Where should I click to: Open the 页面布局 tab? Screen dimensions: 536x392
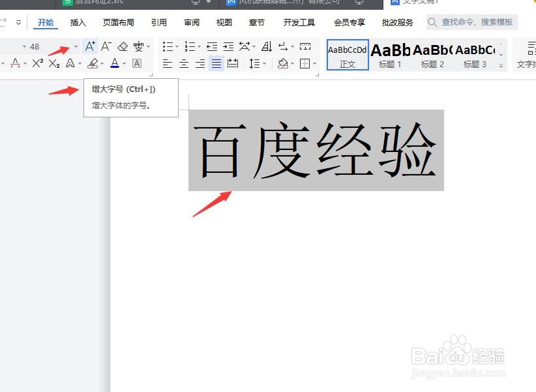[x=119, y=23]
